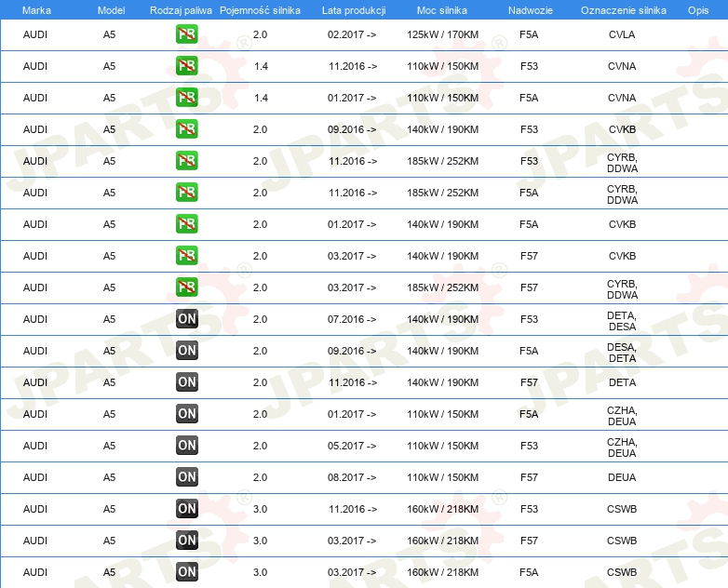This screenshot has height=588, width=728.
Task: Click petrol icon in 11.2016 F5A CYRB row
Action: tap(186, 193)
